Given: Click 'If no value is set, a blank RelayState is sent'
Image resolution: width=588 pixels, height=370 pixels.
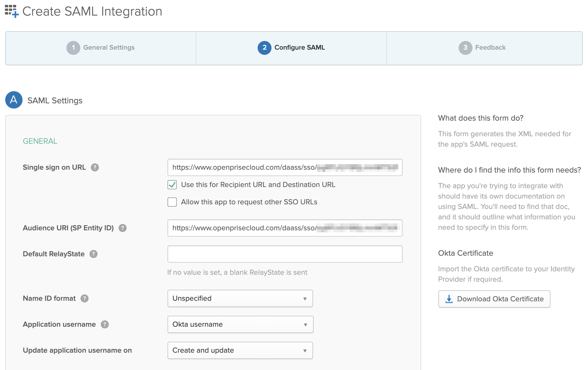Looking at the screenshot, I should (x=237, y=272).
